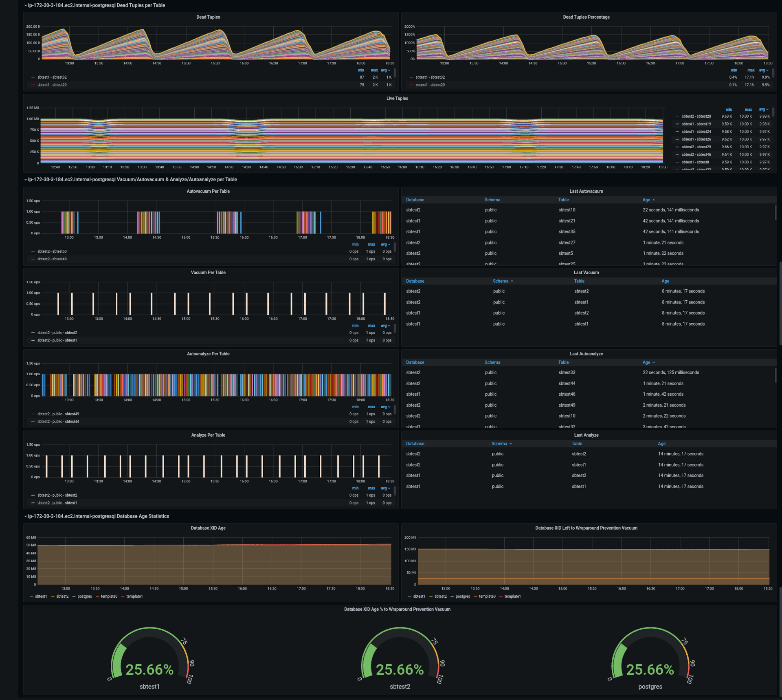Collapse the Dead Tuples per Table row chevron
The width and height of the screenshot is (782, 700).
pyautogui.click(x=25, y=6)
